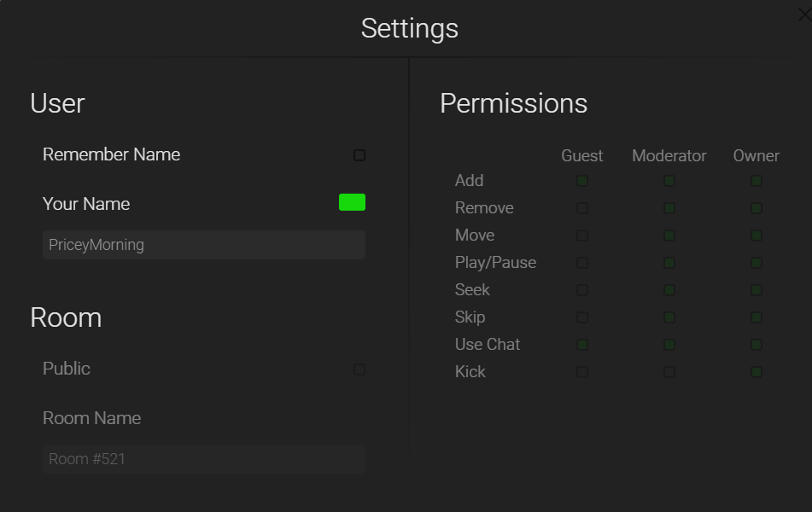Toggle Owner permission for Remove
812x512 pixels.
point(757,208)
